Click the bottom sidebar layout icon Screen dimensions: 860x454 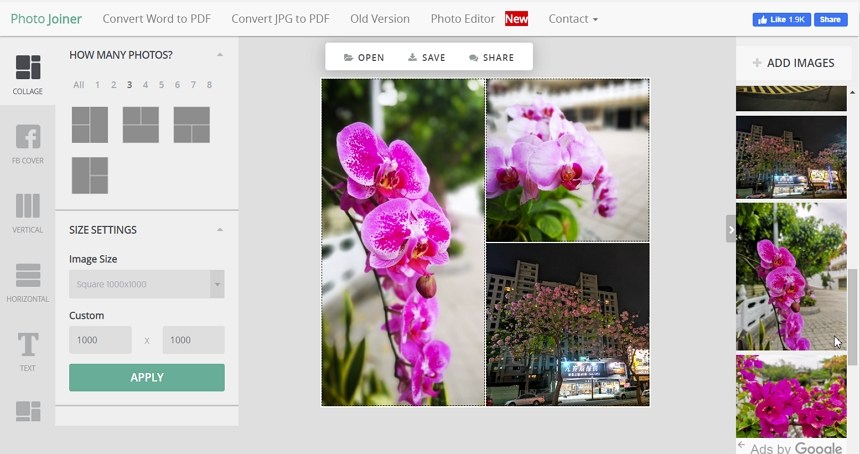click(27, 411)
